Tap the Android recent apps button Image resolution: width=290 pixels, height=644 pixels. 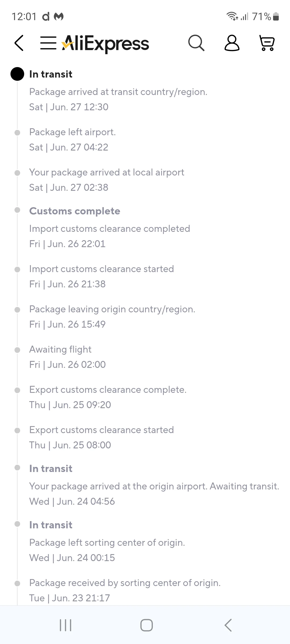point(66,625)
